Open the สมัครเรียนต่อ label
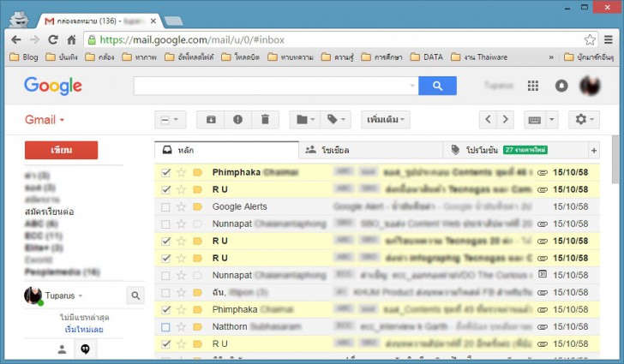 (49, 212)
